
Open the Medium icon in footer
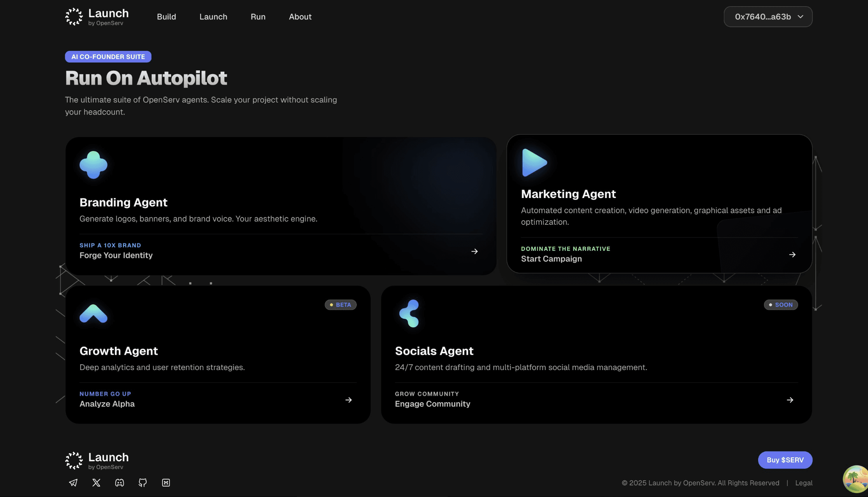click(x=166, y=483)
